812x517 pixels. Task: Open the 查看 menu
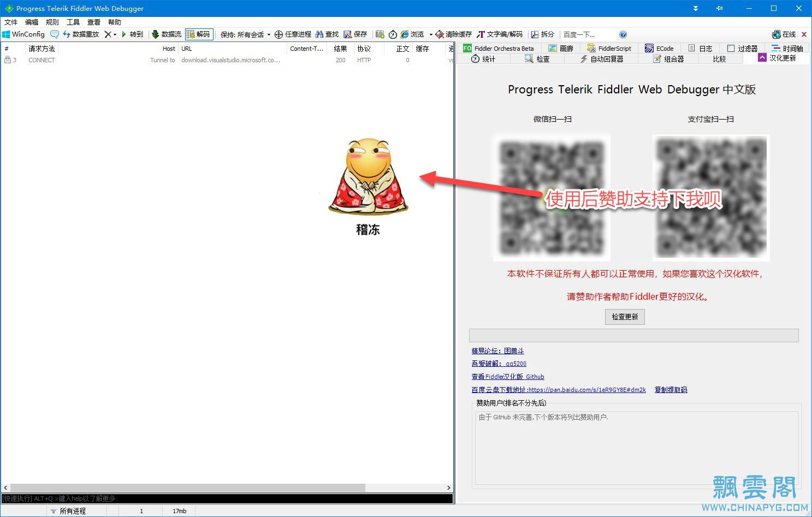94,22
